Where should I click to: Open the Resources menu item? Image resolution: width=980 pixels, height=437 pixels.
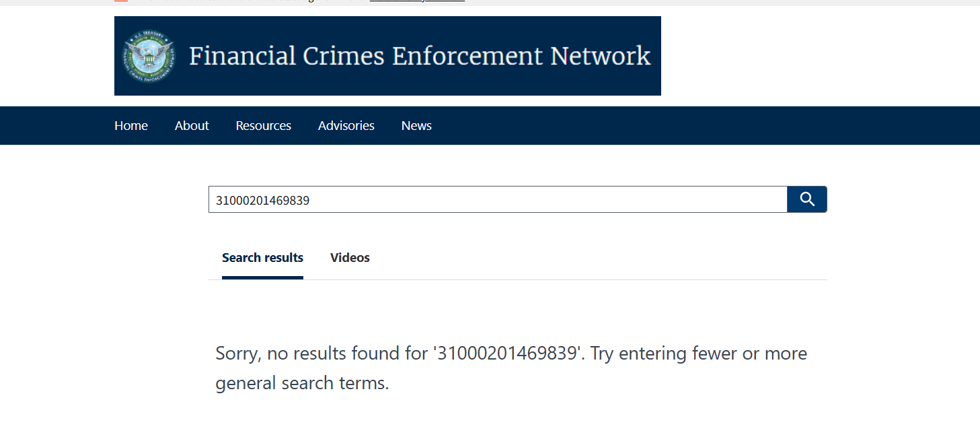click(264, 126)
